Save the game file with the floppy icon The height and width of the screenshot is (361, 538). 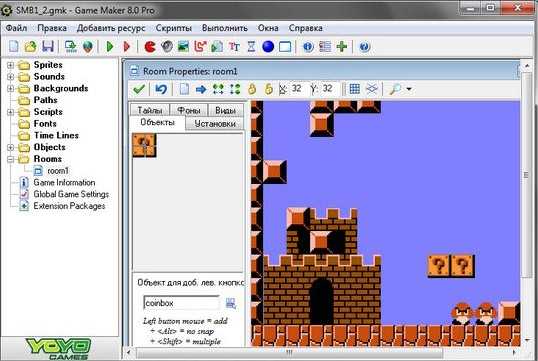pyautogui.click(x=48, y=46)
